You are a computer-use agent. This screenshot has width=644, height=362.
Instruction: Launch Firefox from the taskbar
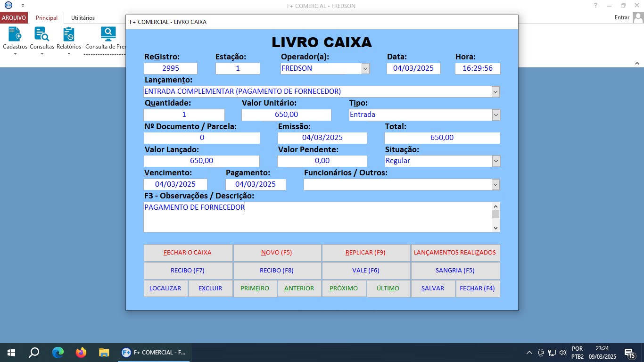[x=81, y=353]
